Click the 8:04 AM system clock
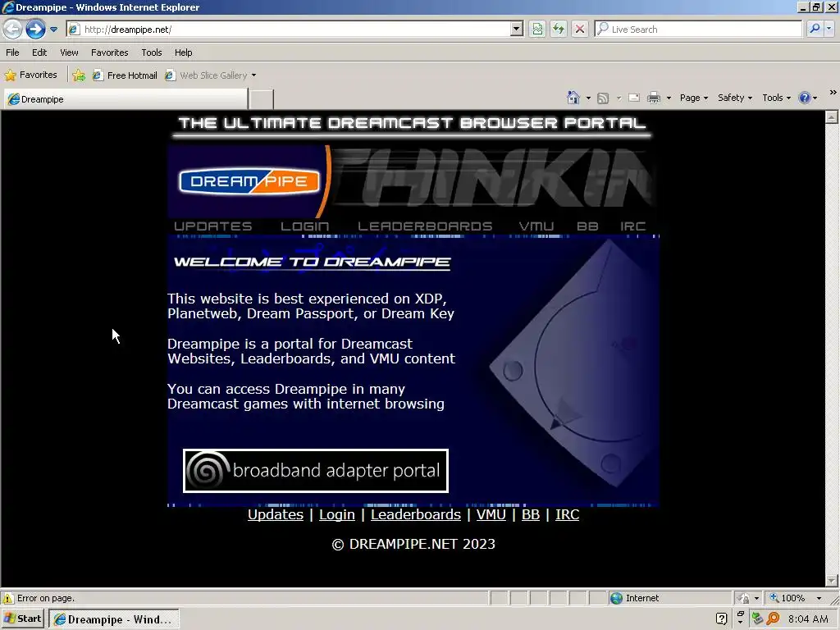This screenshot has height=630, width=840. pos(808,619)
